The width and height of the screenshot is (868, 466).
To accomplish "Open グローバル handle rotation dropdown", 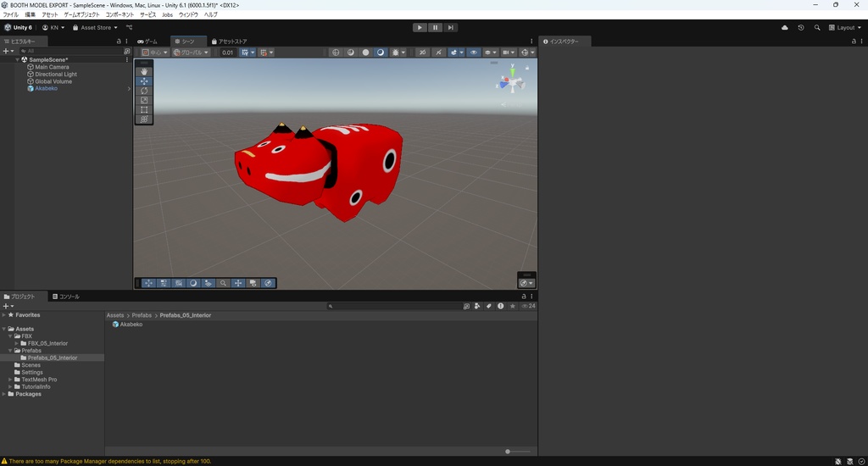I will point(191,52).
